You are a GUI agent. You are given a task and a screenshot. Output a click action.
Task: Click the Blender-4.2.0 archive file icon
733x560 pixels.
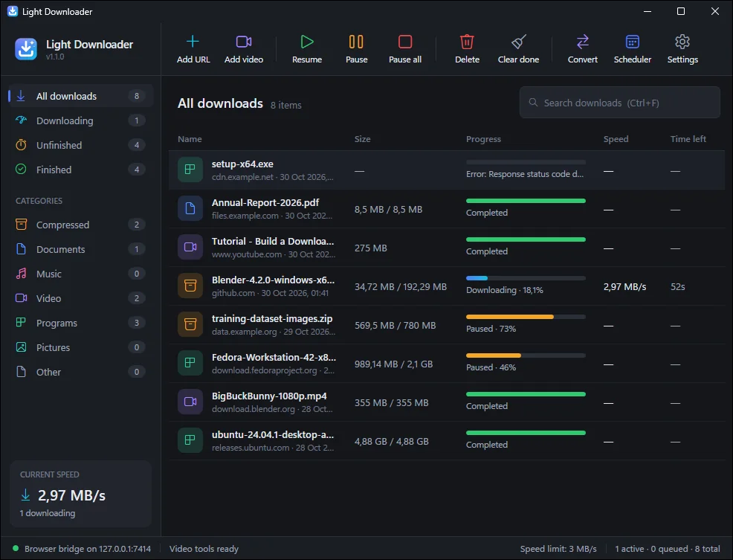(x=190, y=286)
